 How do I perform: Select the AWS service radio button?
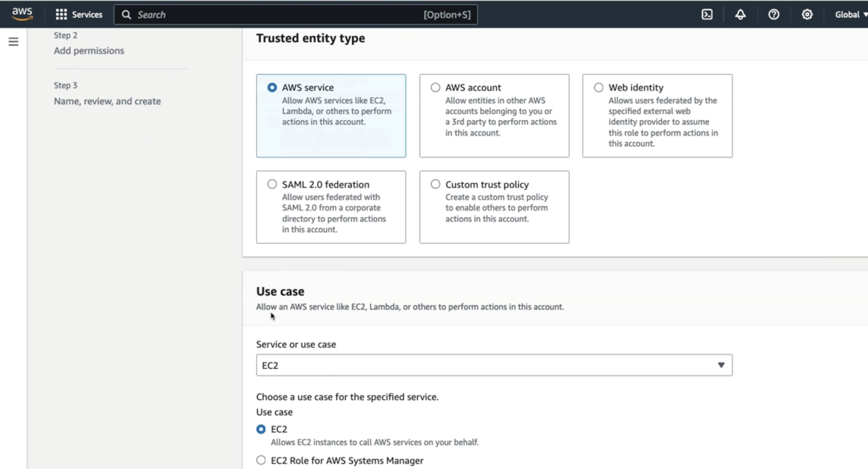pyautogui.click(x=271, y=87)
